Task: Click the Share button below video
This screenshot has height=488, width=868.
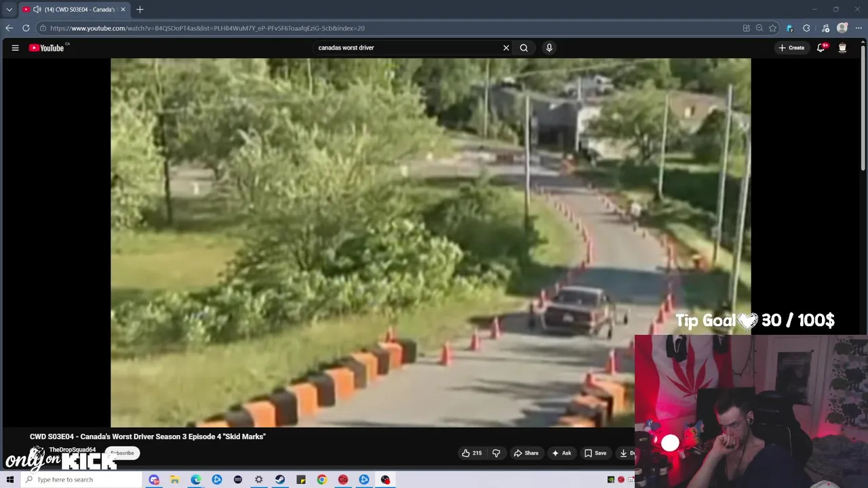Action: tap(526, 453)
